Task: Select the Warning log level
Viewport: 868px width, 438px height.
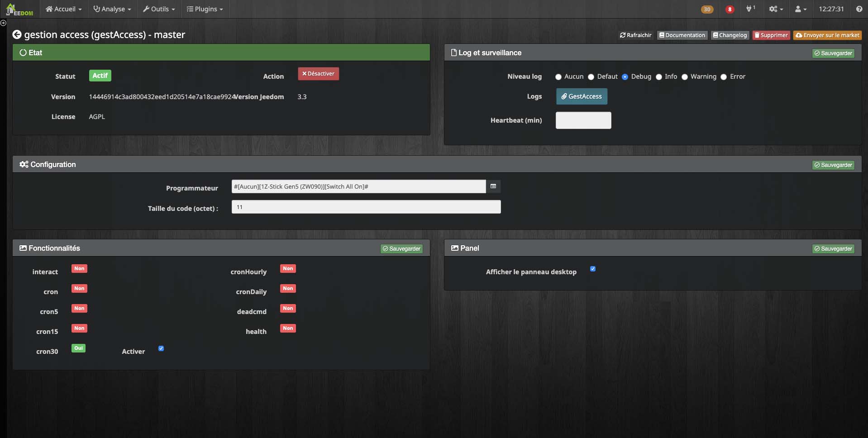Action: (x=685, y=77)
